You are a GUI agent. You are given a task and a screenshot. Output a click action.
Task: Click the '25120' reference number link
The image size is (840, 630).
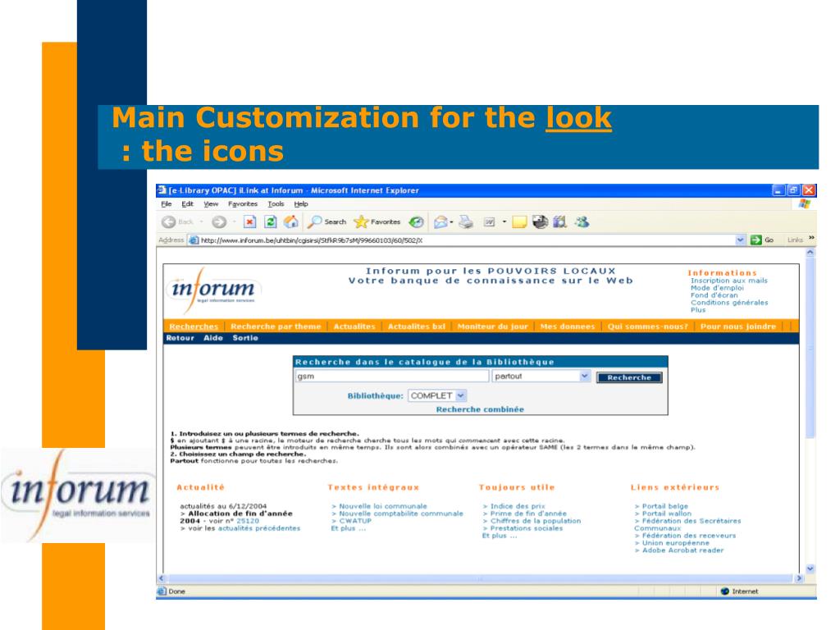[248, 521]
